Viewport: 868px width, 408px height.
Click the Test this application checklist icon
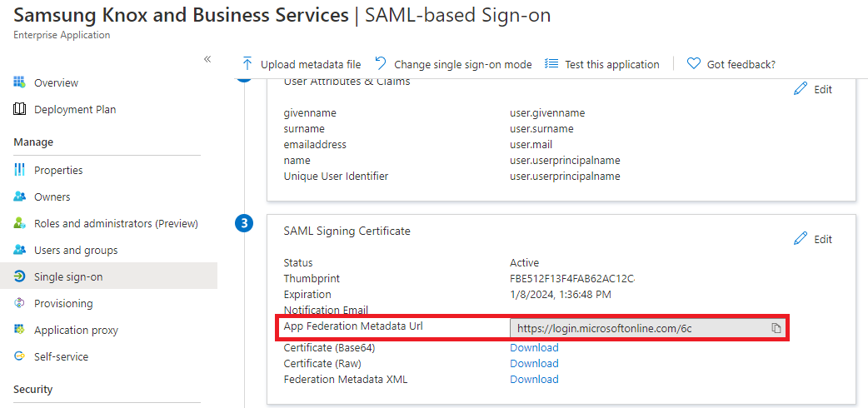coord(551,63)
